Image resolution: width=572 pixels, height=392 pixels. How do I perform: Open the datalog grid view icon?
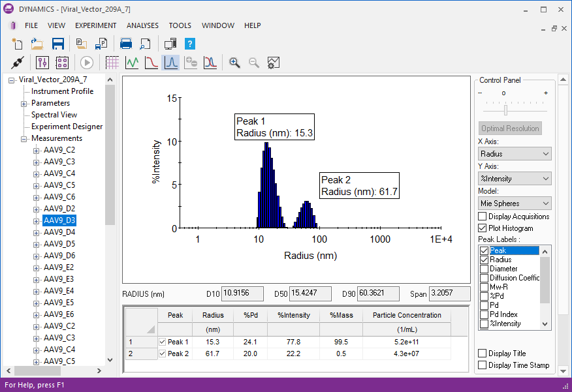(x=112, y=63)
